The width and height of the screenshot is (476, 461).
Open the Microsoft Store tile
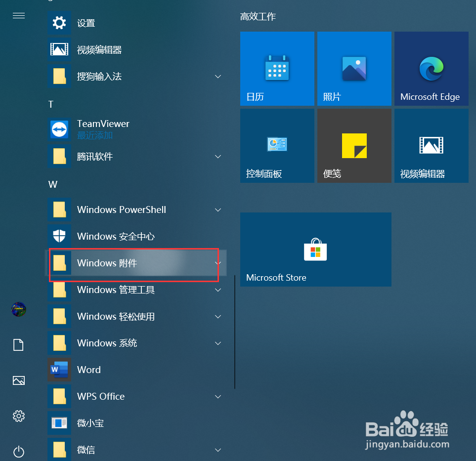point(315,249)
